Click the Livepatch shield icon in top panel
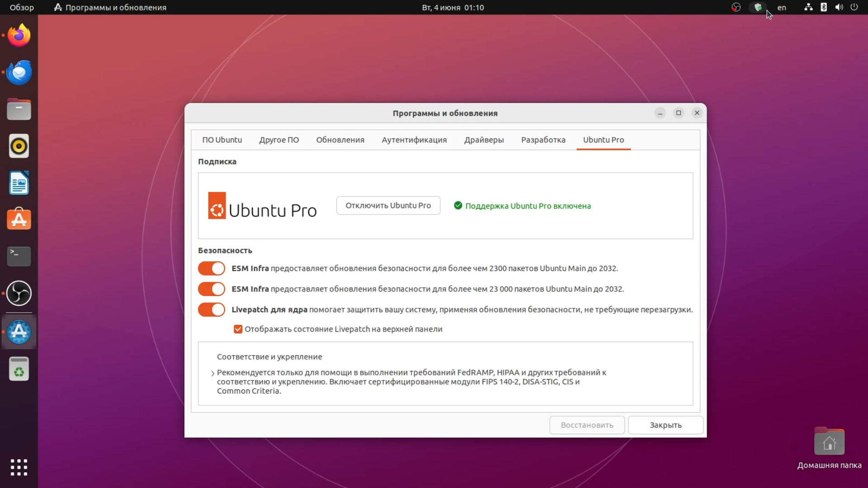The image size is (868, 488). click(x=758, y=7)
